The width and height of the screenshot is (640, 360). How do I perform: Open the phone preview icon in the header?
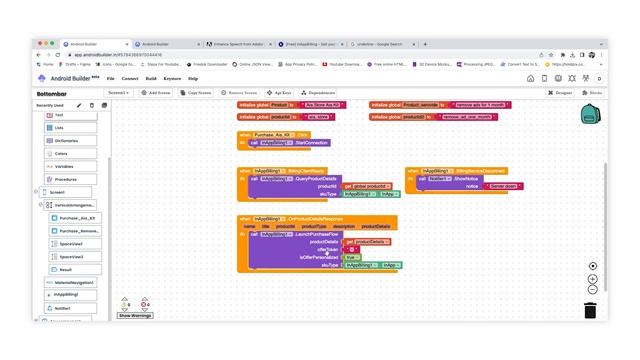544,79
